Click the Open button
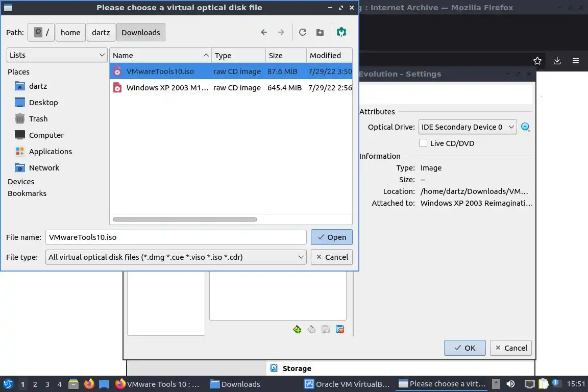 click(331, 237)
